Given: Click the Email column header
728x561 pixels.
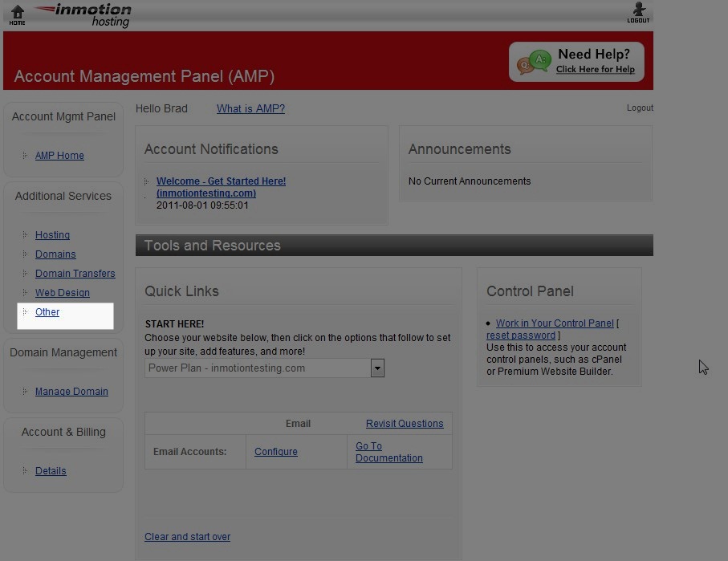Looking at the screenshot, I should click(298, 424).
